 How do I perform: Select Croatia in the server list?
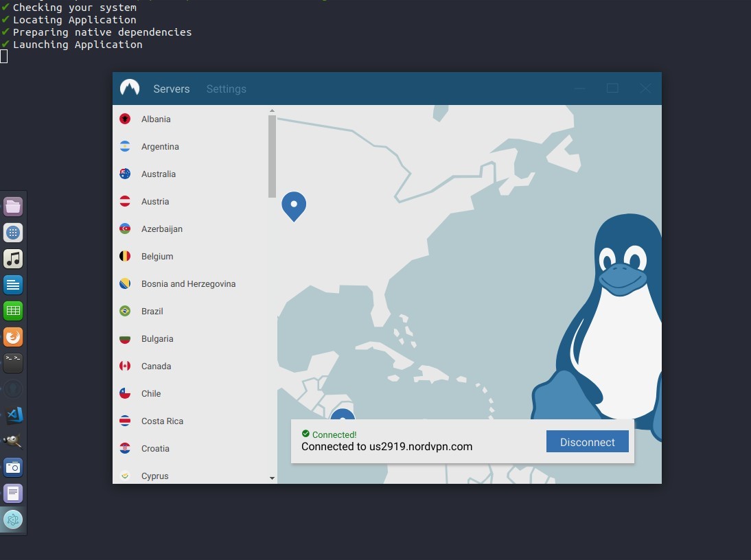[x=190, y=448]
